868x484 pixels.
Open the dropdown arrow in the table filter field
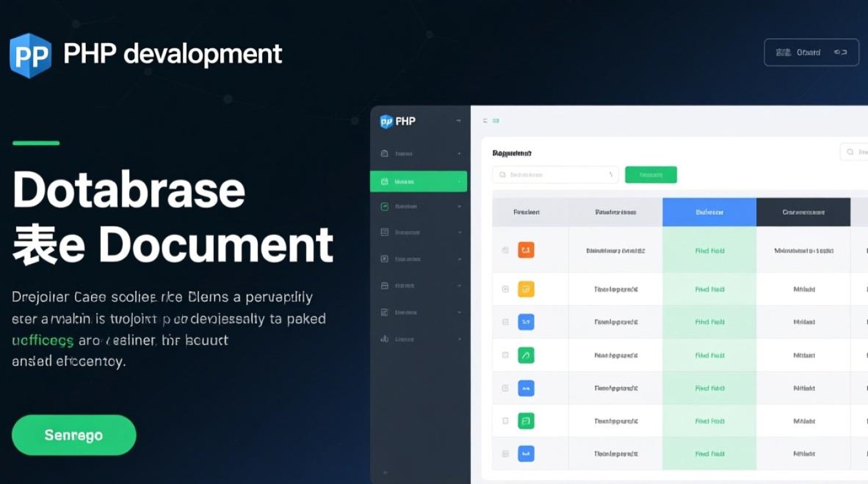(x=610, y=175)
